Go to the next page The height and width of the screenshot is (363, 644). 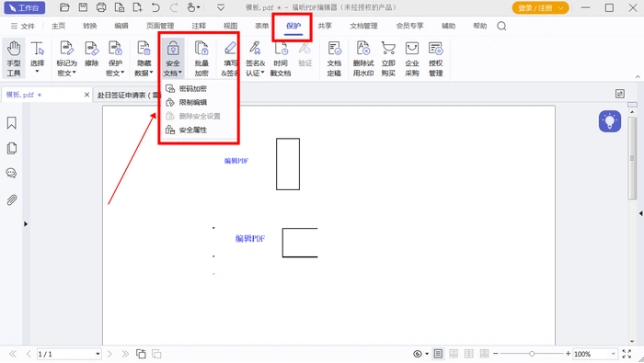tap(109, 354)
